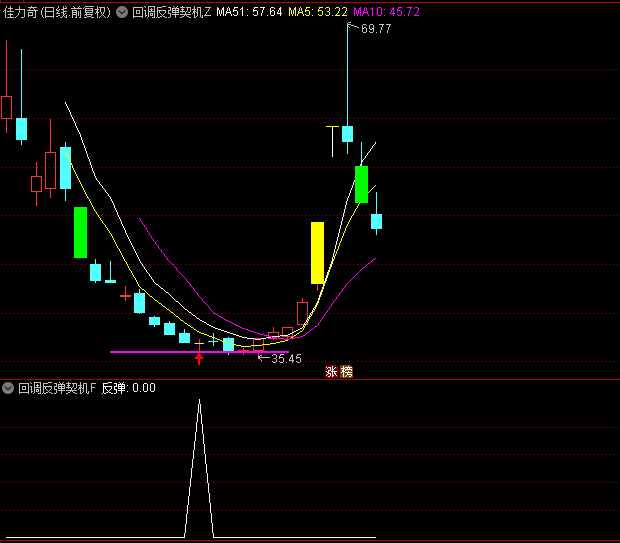The width and height of the screenshot is (620, 543).
Task: Click the MA51: 57.64 value label
Action: (249, 12)
